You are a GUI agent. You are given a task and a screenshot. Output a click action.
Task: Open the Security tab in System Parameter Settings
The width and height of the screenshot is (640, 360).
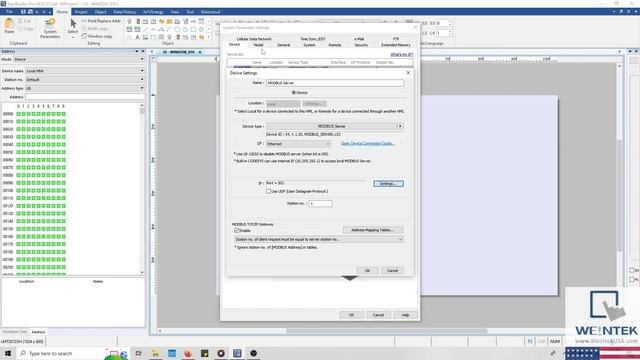pyautogui.click(x=361, y=45)
